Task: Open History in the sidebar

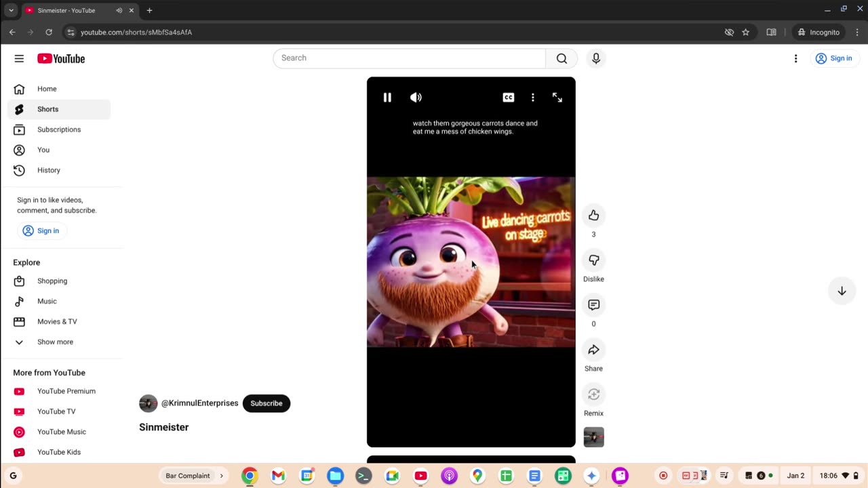Action: click(59, 170)
